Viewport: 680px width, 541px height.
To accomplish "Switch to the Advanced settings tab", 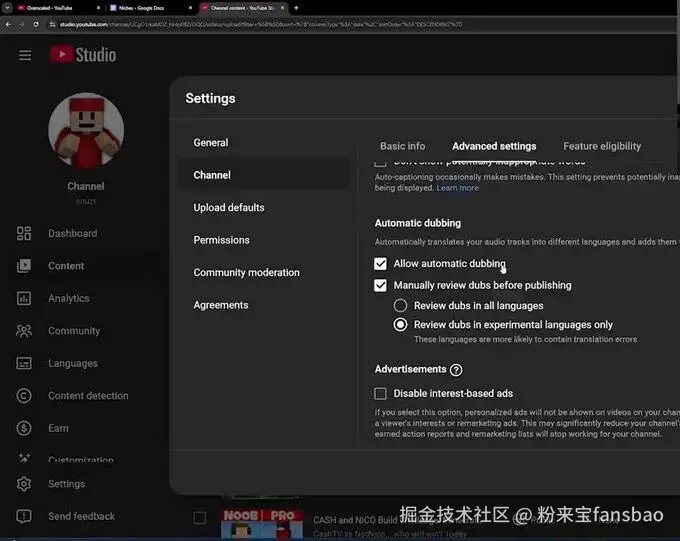I will (x=494, y=146).
